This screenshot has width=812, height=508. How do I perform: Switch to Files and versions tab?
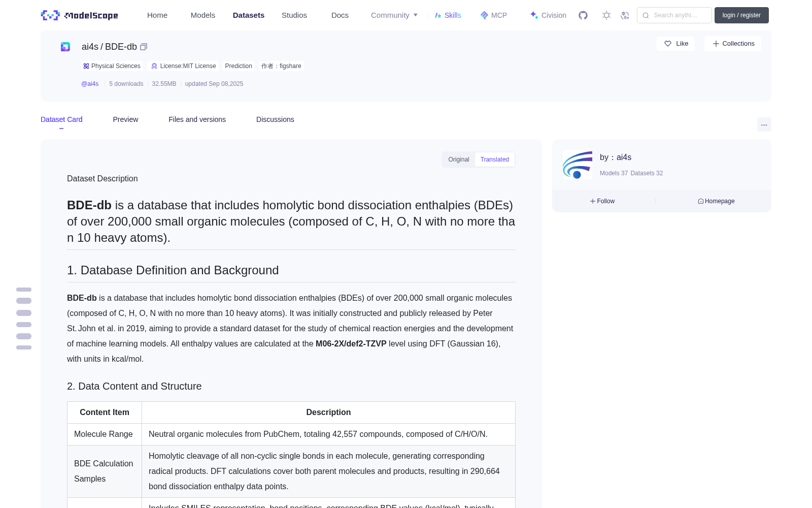[x=197, y=119]
